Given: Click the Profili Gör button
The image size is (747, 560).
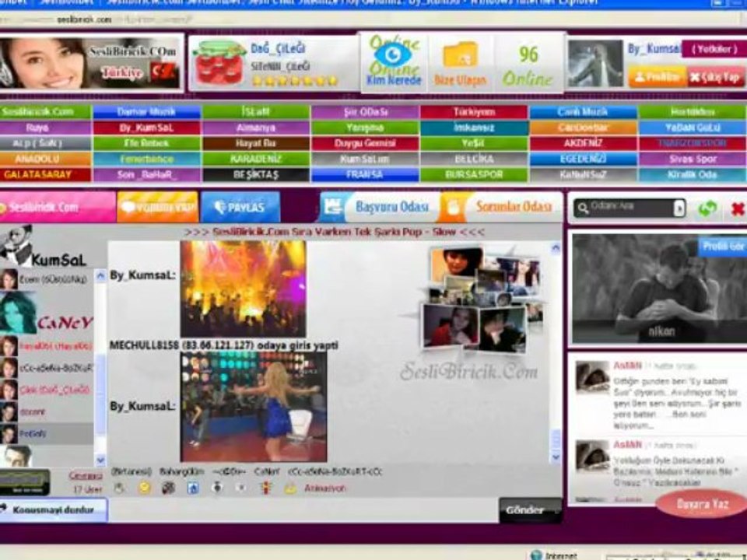Looking at the screenshot, I should pos(722,247).
